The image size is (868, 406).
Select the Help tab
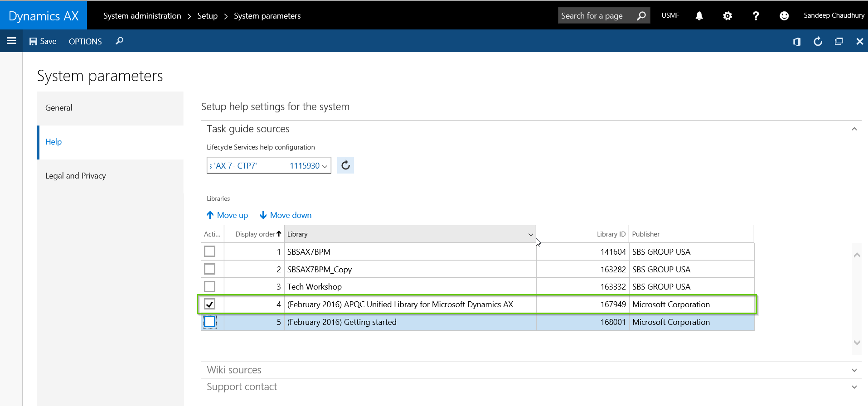pos(110,142)
